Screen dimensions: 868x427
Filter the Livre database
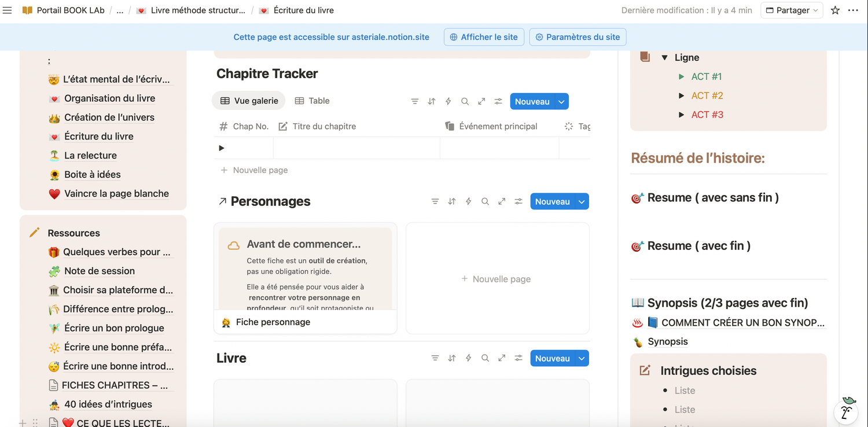[435, 358]
